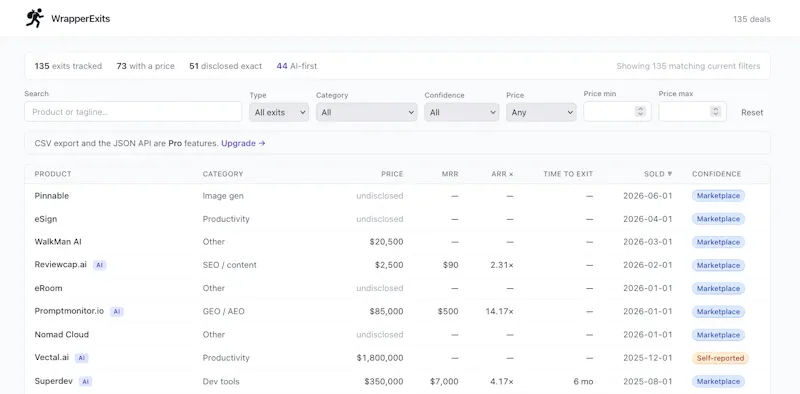Click the AI badge beside Reviewcap.ai

pos(99,265)
